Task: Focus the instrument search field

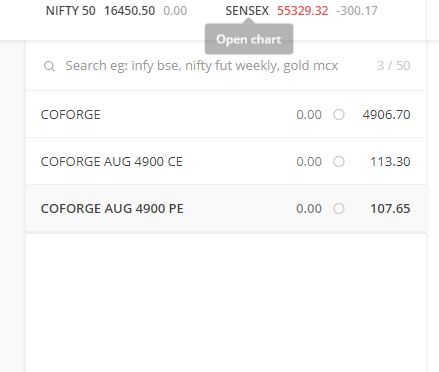Action: tap(202, 66)
